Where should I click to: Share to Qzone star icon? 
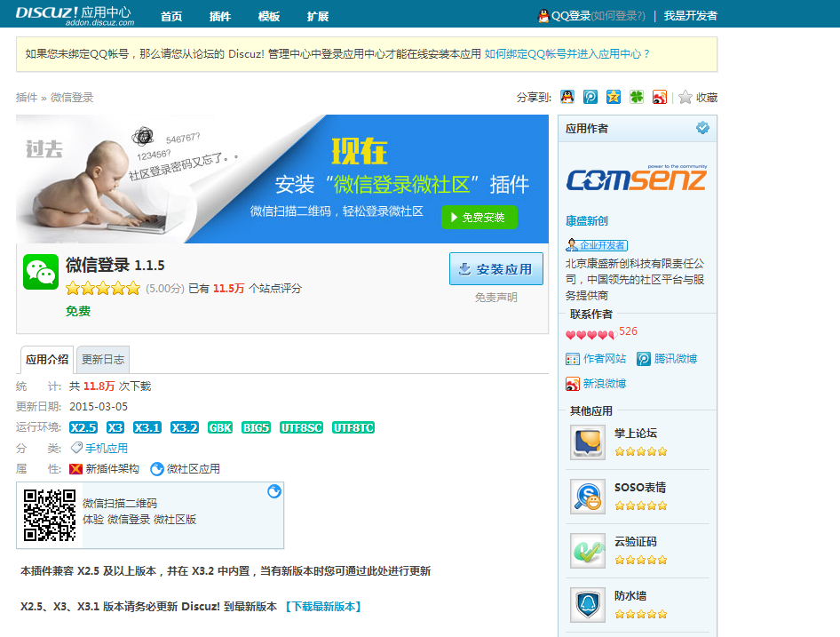pyautogui.click(x=614, y=97)
